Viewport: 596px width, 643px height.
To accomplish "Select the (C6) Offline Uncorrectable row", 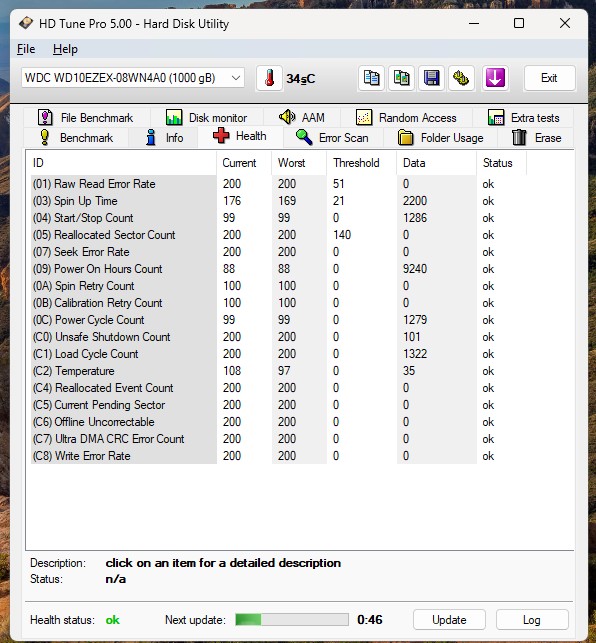I will pos(278,422).
